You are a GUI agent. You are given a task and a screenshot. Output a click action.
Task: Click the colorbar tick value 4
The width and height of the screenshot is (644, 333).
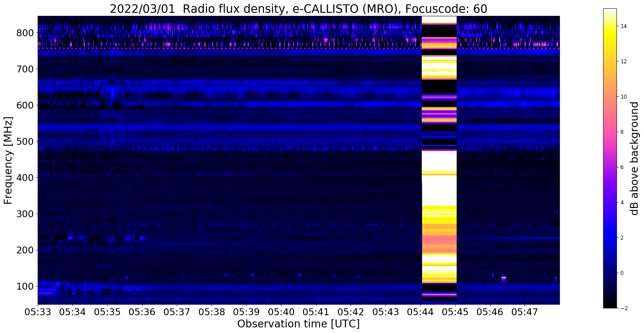coord(622,203)
